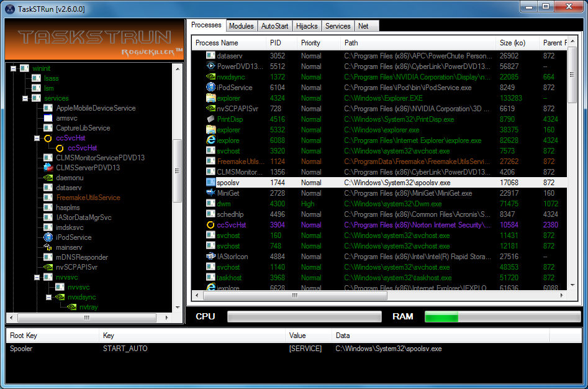588x389 pixels.
Task: Click tree panel horizontal scrollbar thumb
Action: pyautogui.click(x=87, y=318)
